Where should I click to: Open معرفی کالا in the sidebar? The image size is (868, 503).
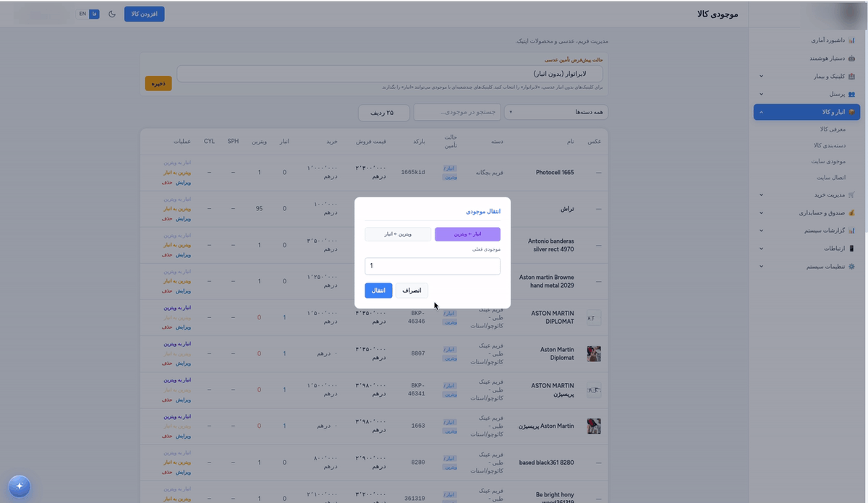coord(833,129)
